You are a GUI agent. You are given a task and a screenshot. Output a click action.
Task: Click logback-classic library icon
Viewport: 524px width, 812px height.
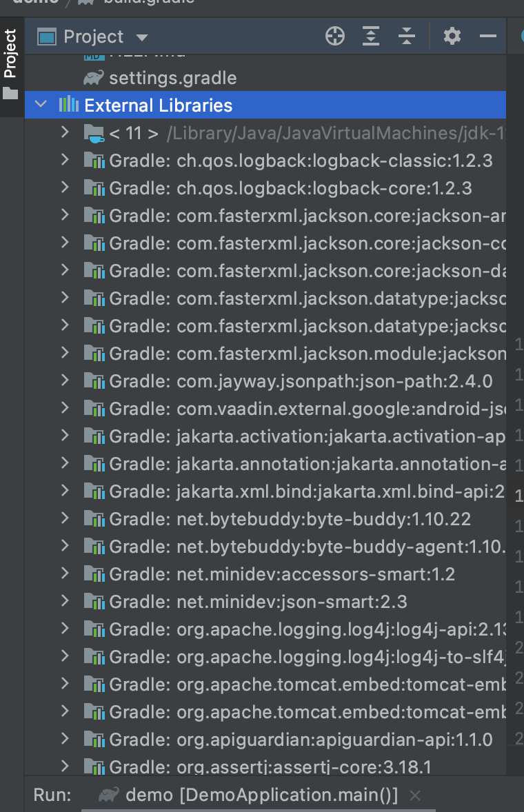(94, 161)
